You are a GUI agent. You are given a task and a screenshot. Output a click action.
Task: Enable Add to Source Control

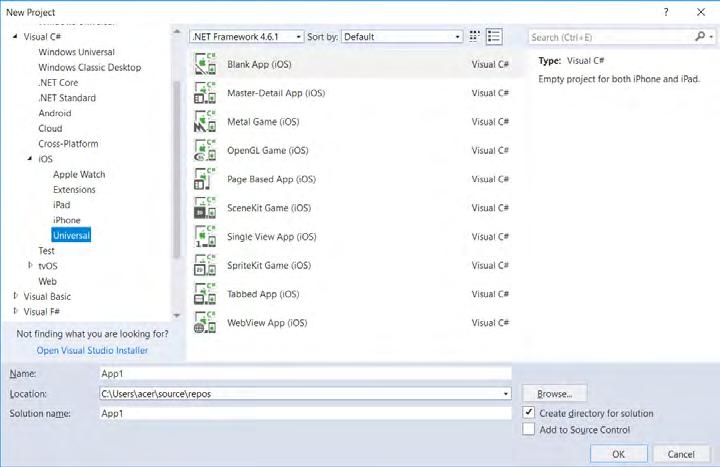point(529,429)
